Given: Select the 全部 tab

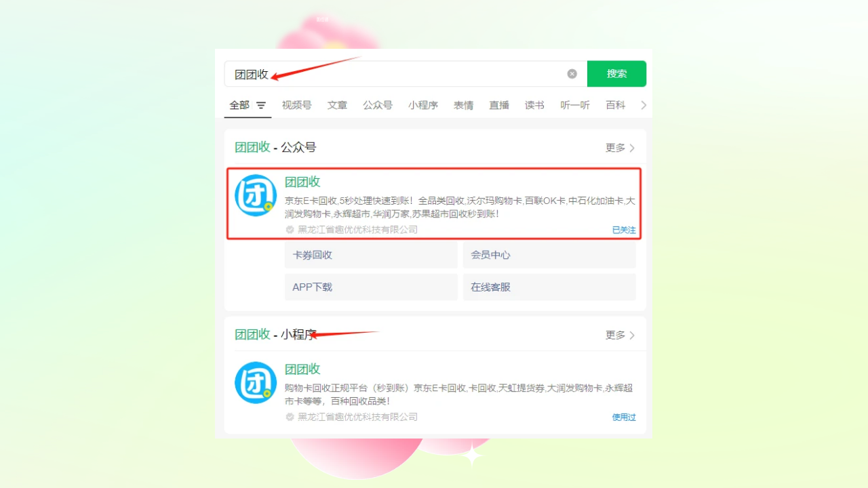Looking at the screenshot, I should 239,105.
